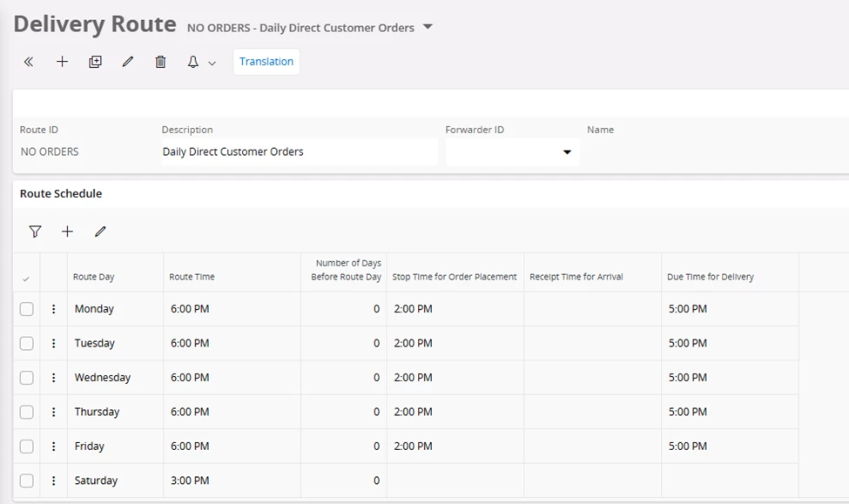
Task: Add a new Route Schedule row
Action: (67, 232)
